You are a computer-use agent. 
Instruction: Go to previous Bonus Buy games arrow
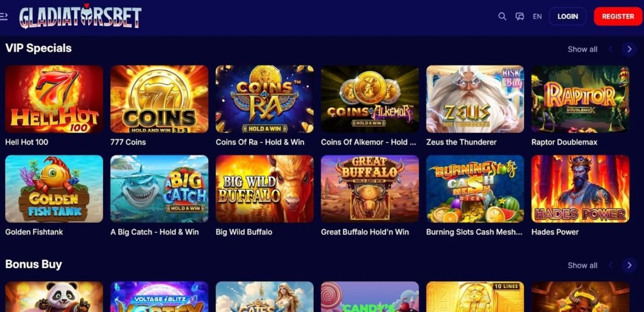(611, 265)
